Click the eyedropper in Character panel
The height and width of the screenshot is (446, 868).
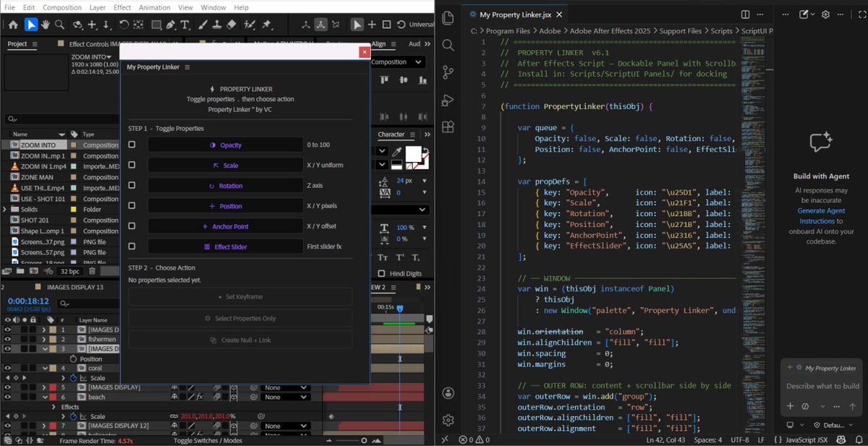pos(396,153)
